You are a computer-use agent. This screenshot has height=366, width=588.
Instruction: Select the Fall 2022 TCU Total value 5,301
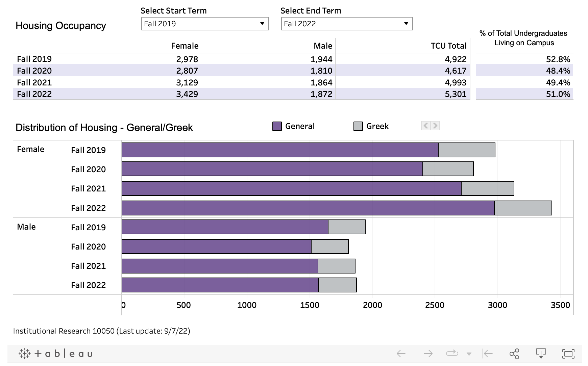456,94
